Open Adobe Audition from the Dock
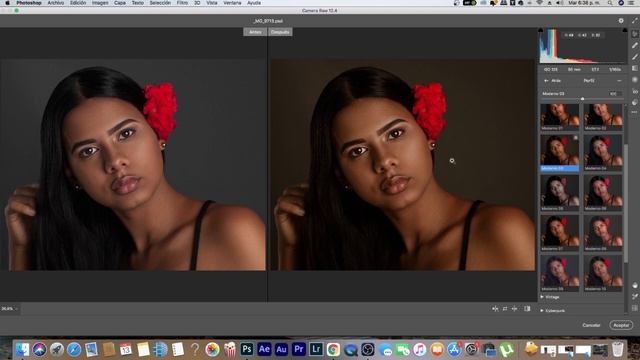The image size is (640, 360). (x=281, y=349)
